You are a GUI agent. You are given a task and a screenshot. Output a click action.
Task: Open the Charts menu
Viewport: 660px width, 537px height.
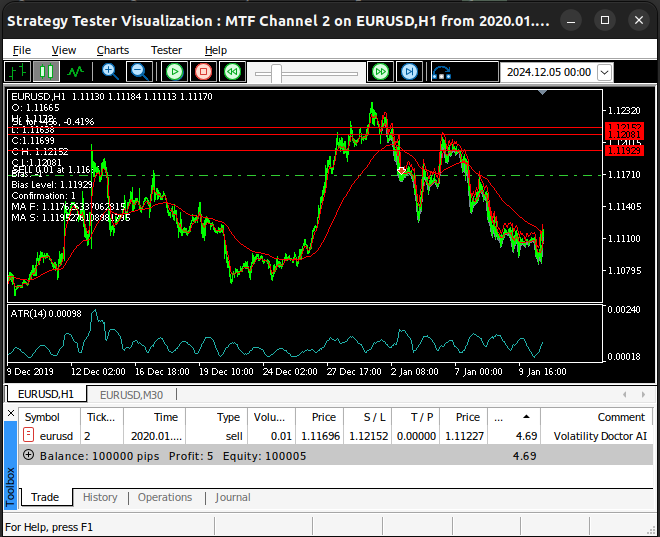tap(113, 50)
